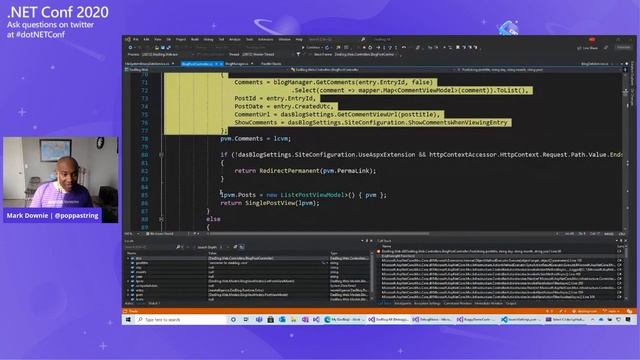
Task: Expand the entry variable in Locals
Action: tap(128, 290)
